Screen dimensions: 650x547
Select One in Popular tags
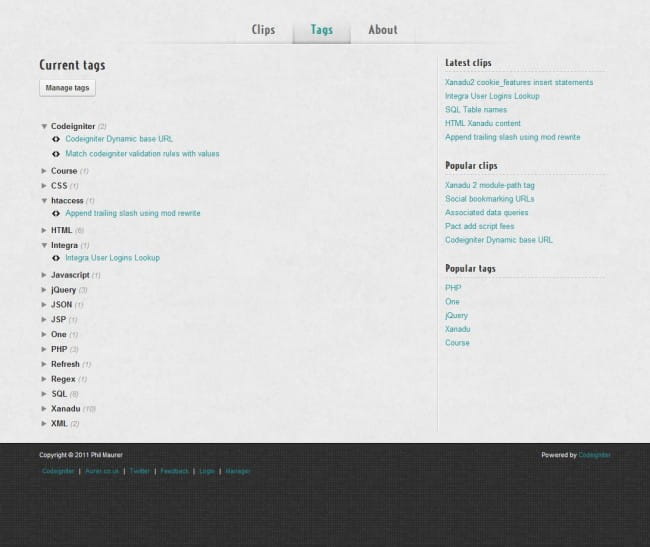452,302
